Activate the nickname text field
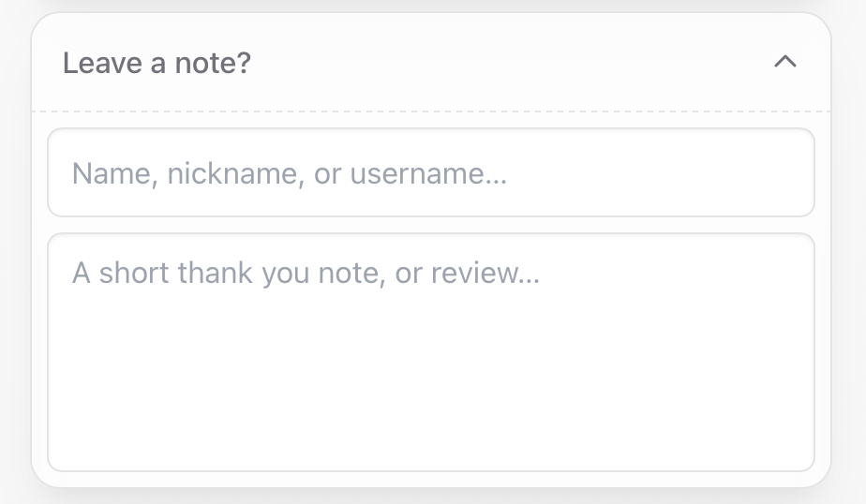 click(431, 173)
